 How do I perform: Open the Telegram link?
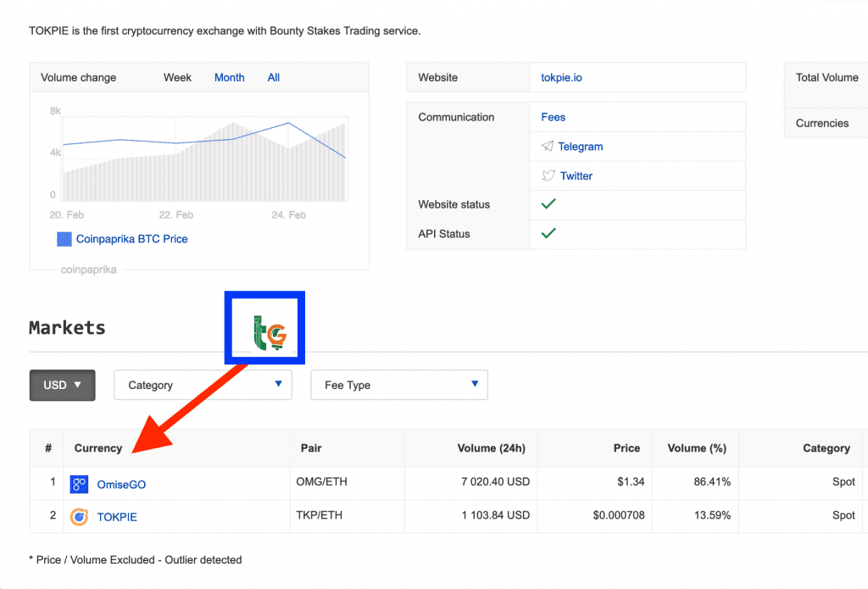tap(580, 146)
